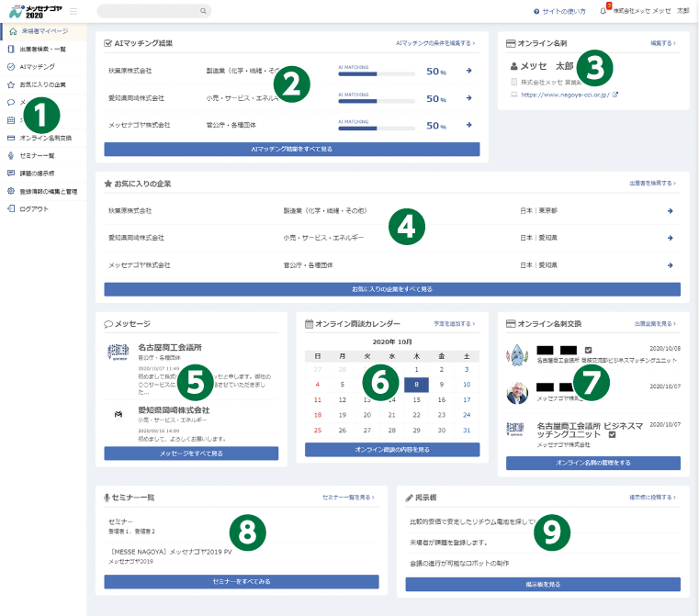Viewport: 699px width, 616px height.
Task: Open external link icon beside nagoya-cci URL
Action: pos(614,94)
